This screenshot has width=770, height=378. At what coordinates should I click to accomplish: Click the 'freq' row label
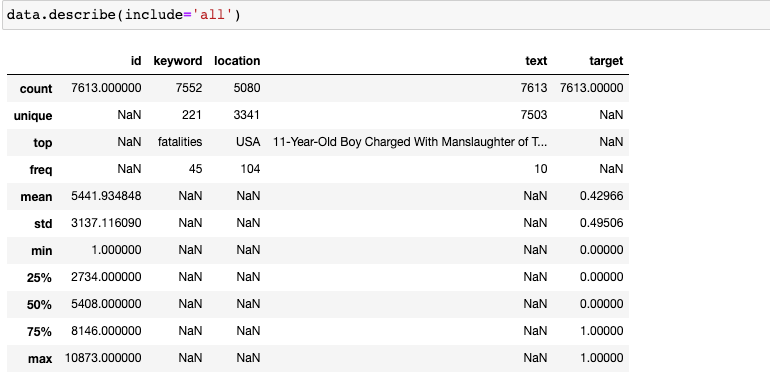coord(41,170)
